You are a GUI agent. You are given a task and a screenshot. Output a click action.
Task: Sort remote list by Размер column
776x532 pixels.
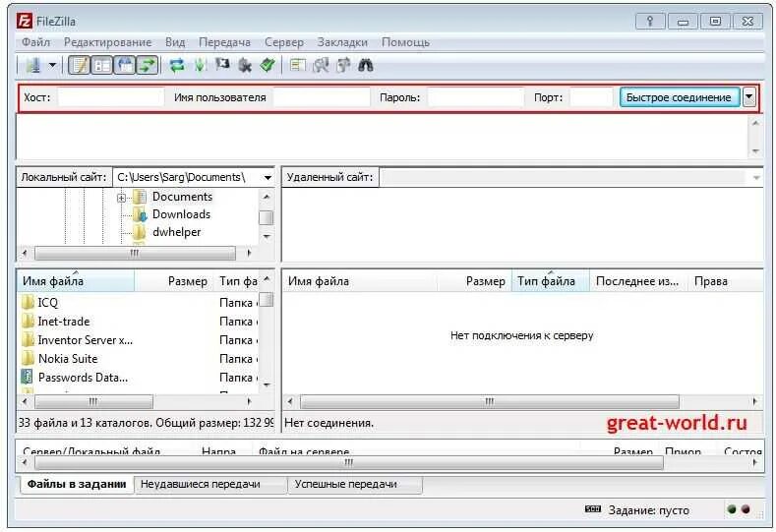point(474,281)
